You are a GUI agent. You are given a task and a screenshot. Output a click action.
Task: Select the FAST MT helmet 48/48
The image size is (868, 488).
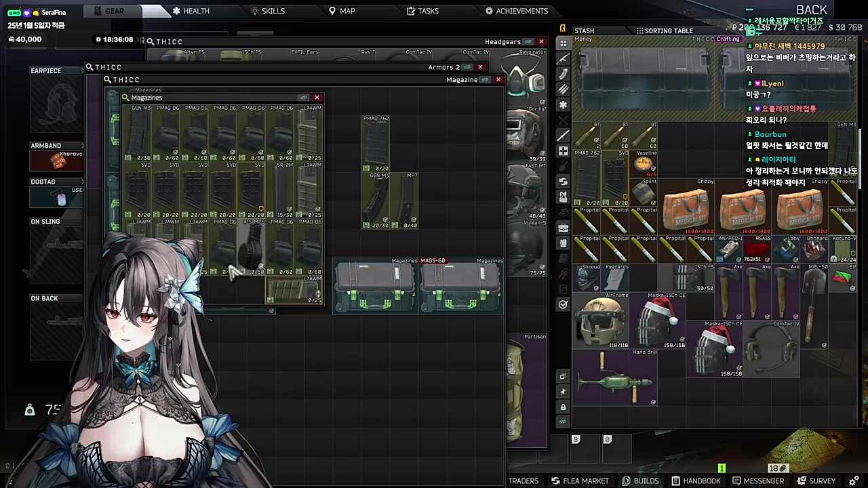point(526,190)
